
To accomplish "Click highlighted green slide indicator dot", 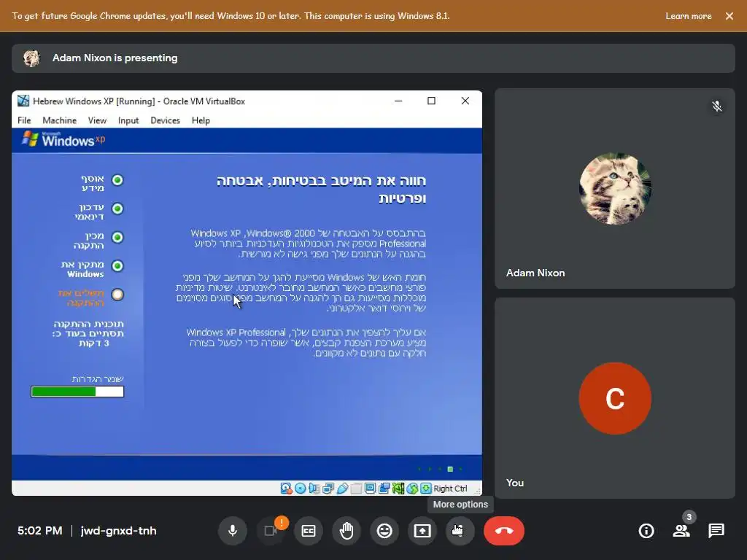I will pyautogui.click(x=450, y=469).
